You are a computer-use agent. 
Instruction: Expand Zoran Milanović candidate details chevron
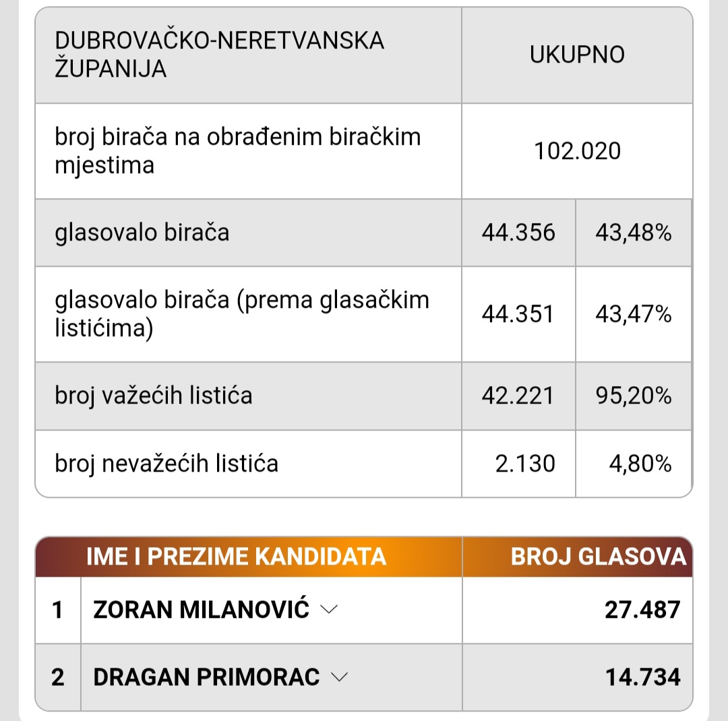[x=329, y=610]
